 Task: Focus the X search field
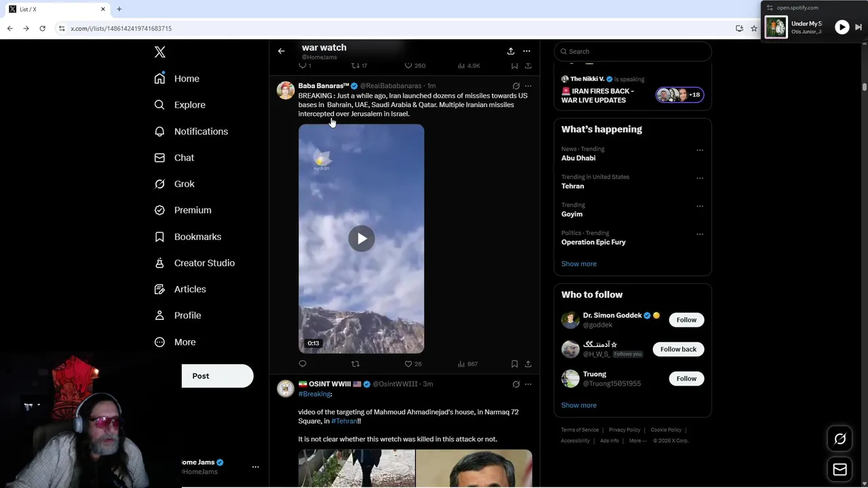pos(633,52)
